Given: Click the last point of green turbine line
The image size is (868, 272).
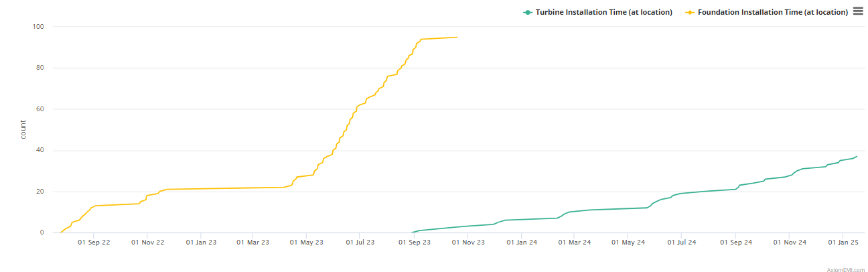Looking at the screenshot, I should click(x=857, y=156).
